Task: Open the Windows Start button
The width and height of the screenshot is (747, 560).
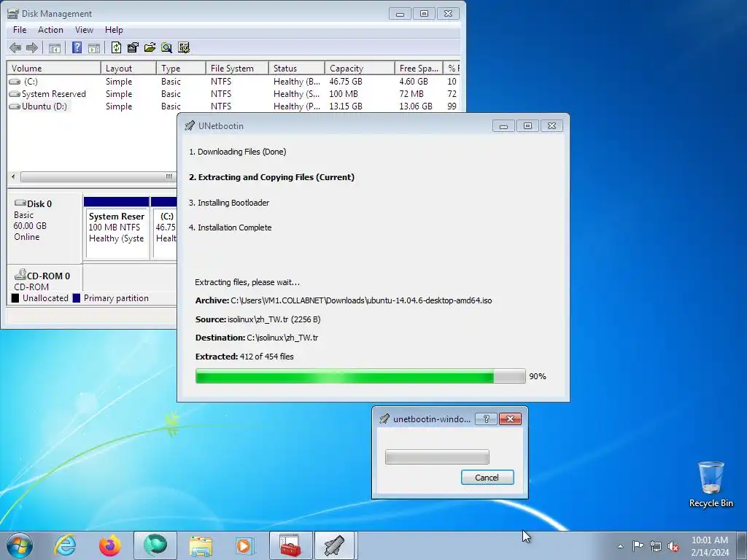Action: (x=20, y=545)
